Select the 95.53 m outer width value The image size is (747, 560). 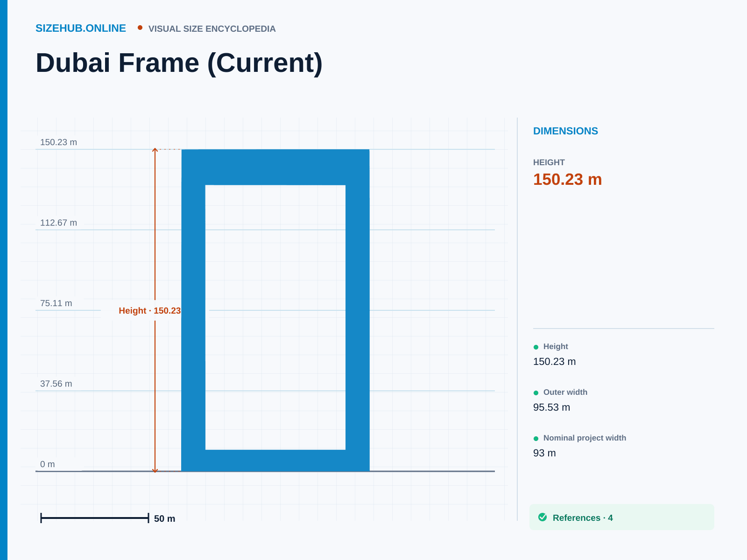[551, 407]
